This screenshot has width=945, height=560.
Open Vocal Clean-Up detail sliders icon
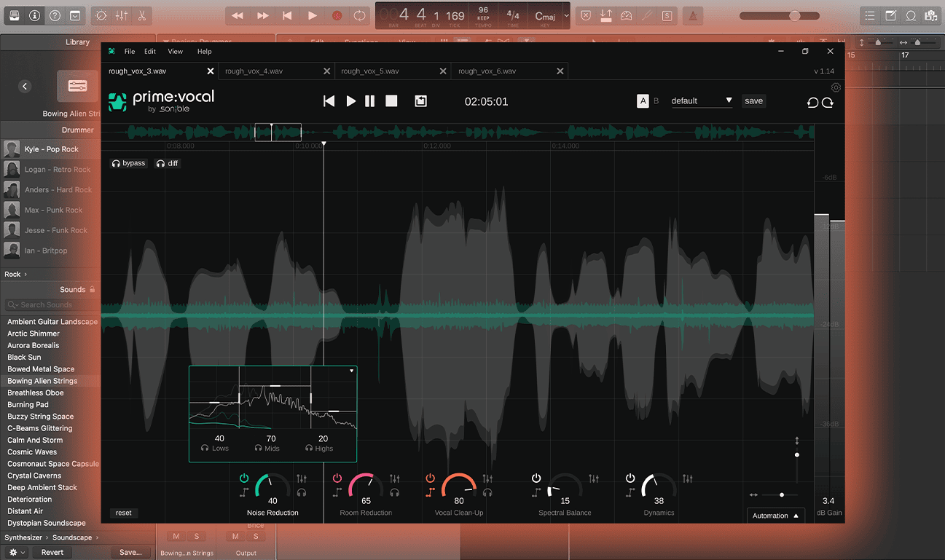click(x=487, y=478)
